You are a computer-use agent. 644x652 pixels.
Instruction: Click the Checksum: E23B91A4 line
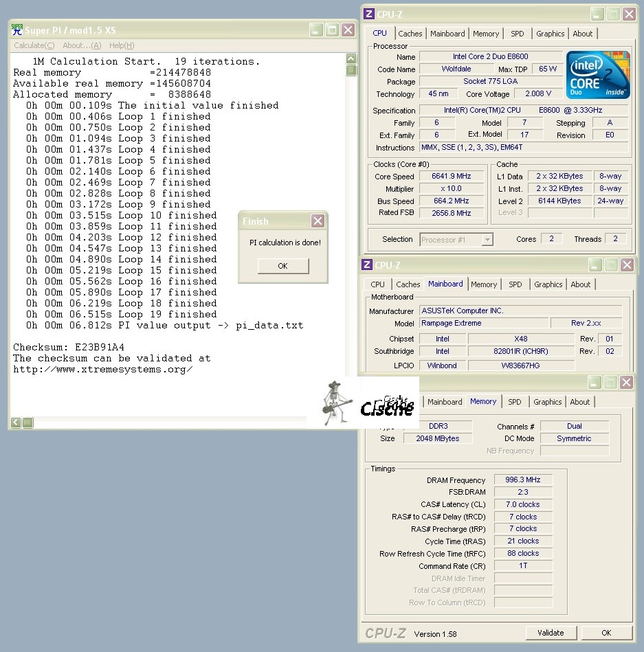(x=69, y=347)
